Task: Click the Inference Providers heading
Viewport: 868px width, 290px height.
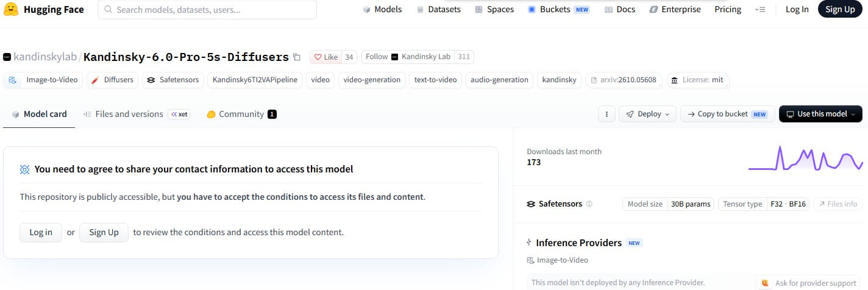Action: (x=578, y=242)
